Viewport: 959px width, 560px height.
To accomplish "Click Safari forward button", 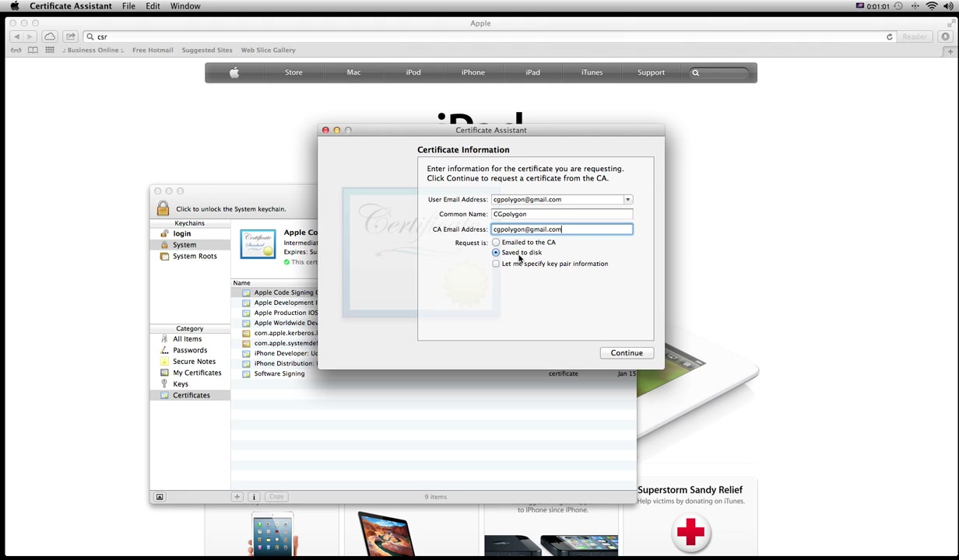I will [30, 37].
